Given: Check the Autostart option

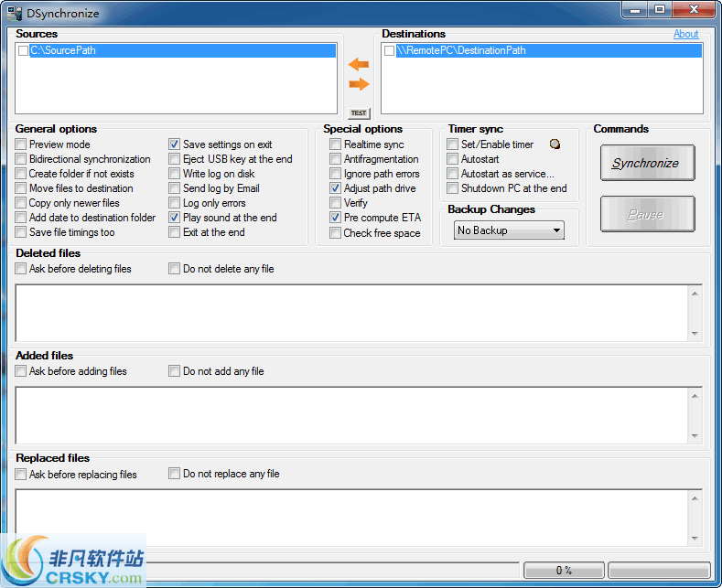Looking at the screenshot, I should 453,159.
